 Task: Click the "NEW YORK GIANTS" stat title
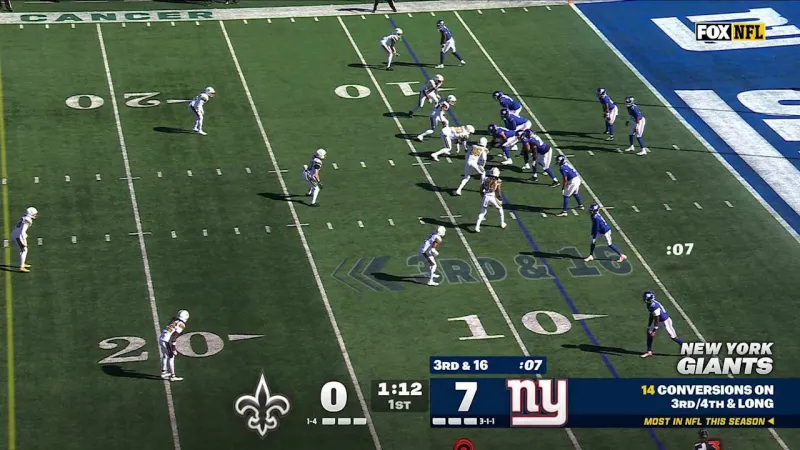click(x=727, y=359)
